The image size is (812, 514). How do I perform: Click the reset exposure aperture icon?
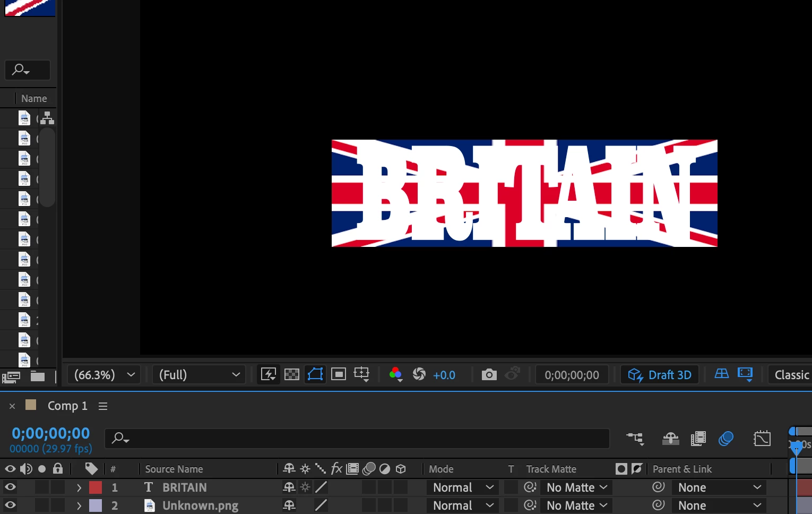point(419,375)
